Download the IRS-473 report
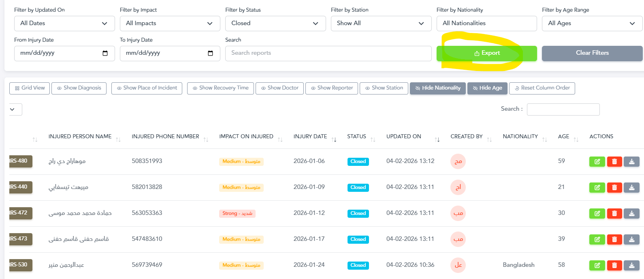 632,239
